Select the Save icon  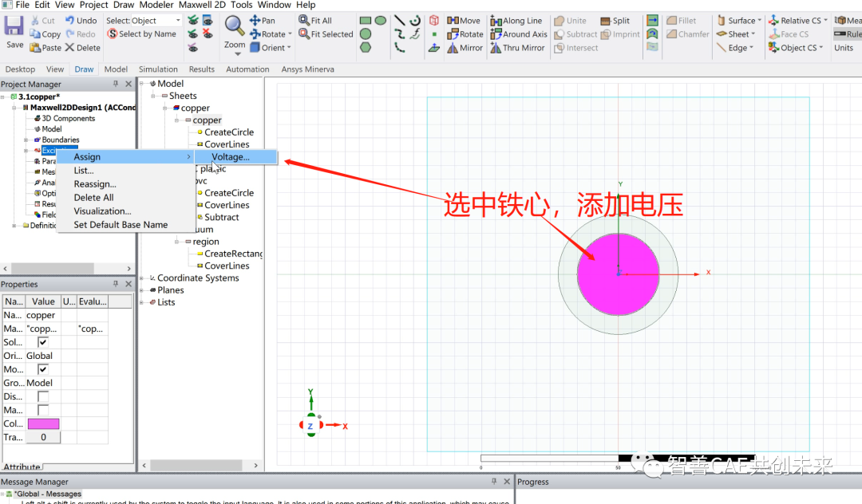(13, 24)
